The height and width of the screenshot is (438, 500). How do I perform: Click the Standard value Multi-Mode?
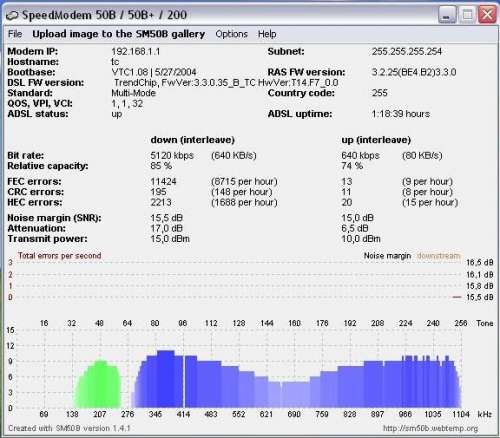133,93
